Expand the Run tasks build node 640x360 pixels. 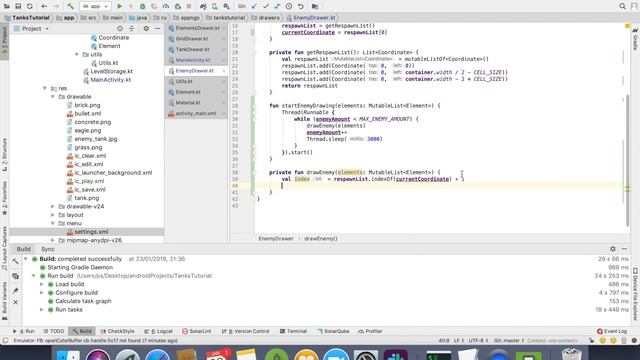tap(42, 310)
